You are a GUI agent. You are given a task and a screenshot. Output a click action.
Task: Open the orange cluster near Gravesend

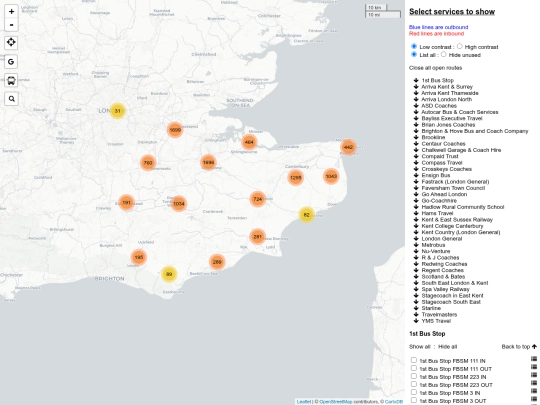click(x=175, y=130)
